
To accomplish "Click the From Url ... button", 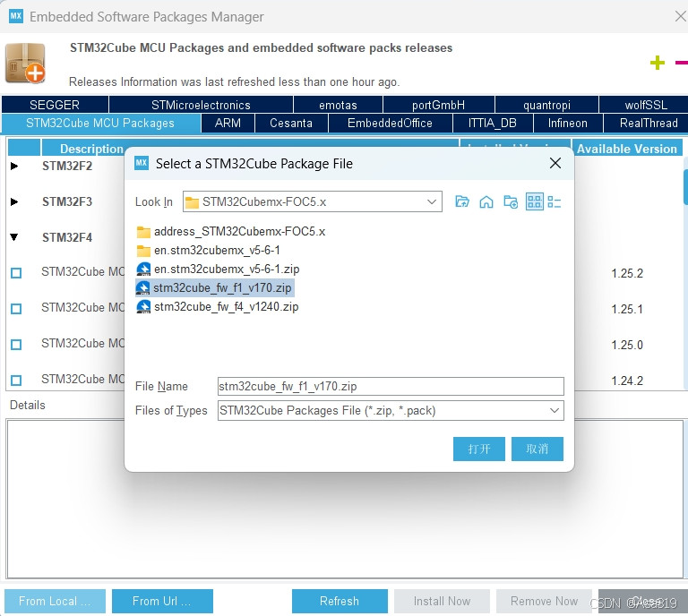I will tap(162, 601).
